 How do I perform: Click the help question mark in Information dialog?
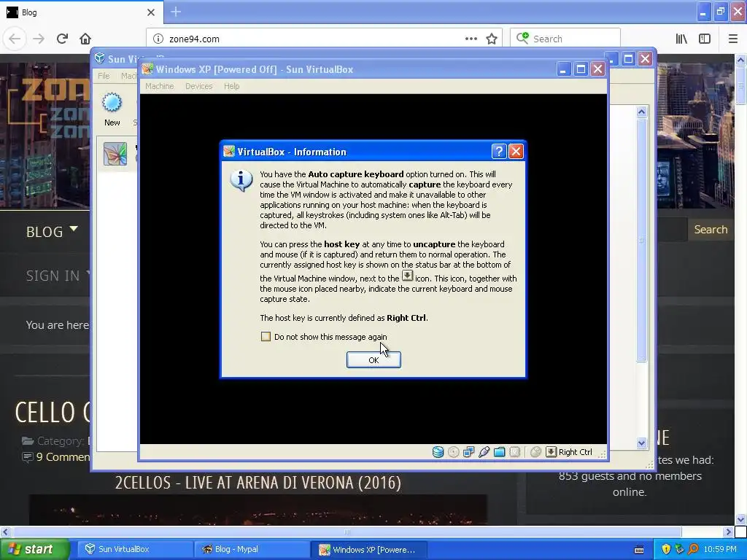[x=498, y=152]
